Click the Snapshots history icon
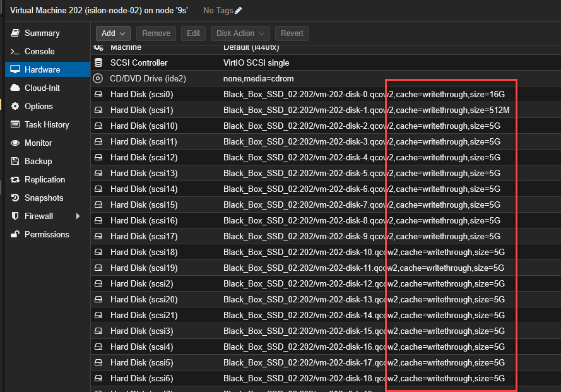The height and width of the screenshot is (392, 561). (15, 198)
